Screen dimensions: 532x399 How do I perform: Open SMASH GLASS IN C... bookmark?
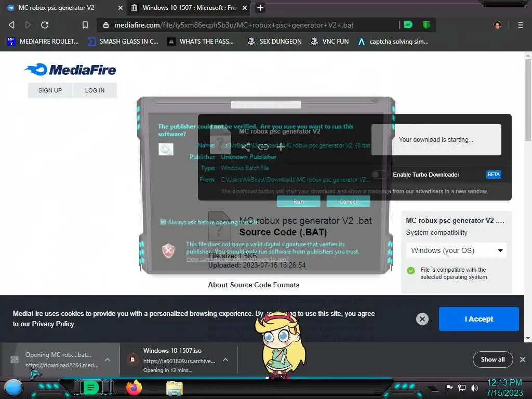[x=123, y=42]
